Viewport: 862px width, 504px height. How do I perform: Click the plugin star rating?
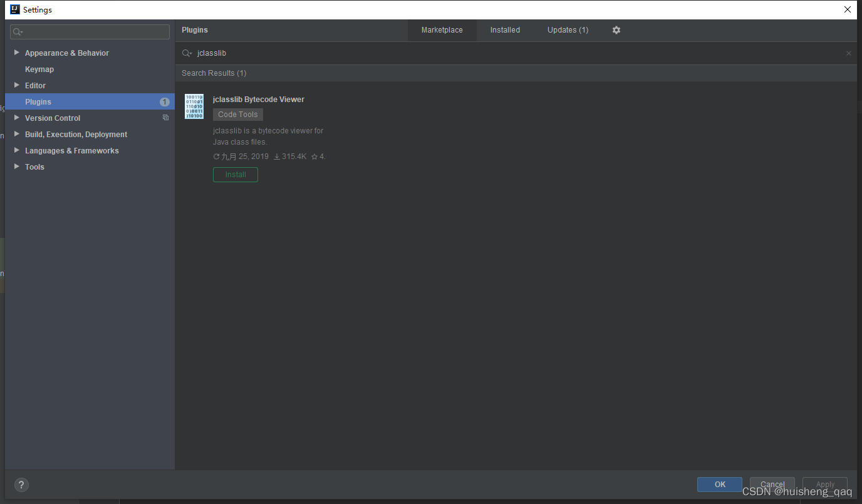[318, 157]
